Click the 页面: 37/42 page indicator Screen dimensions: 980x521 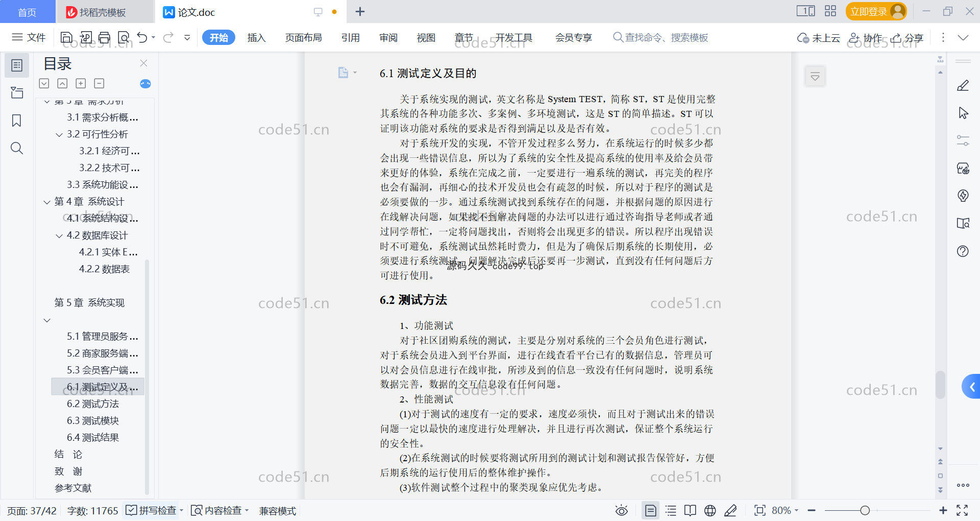point(32,510)
